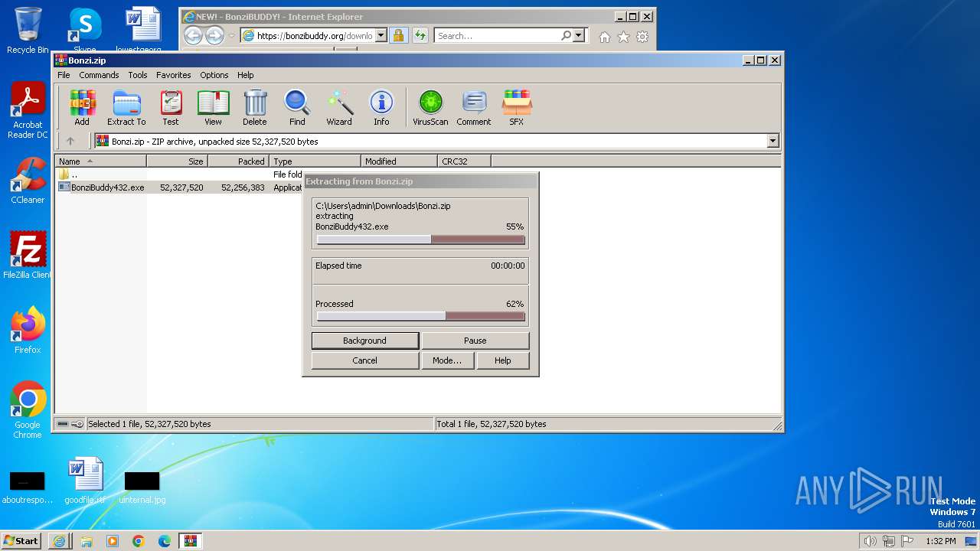
Task: Open the File menu in WinRAR
Action: pyautogui.click(x=64, y=75)
